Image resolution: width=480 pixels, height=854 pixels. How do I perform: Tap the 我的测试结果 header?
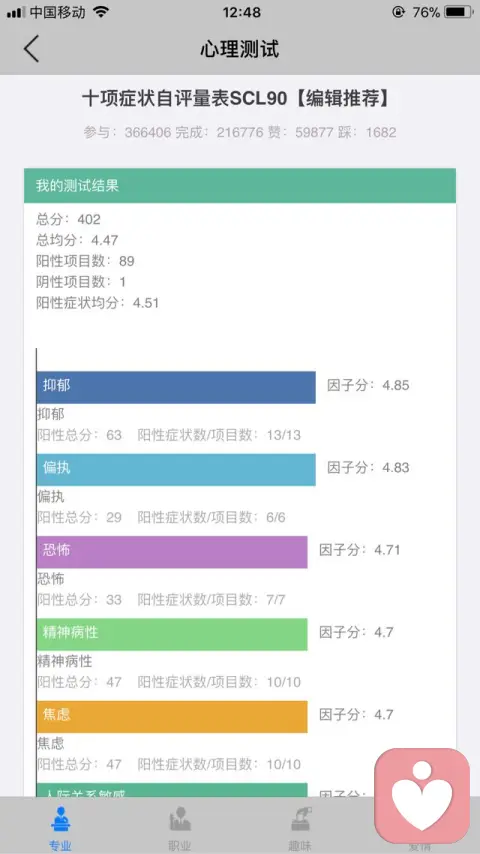(240, 186)
